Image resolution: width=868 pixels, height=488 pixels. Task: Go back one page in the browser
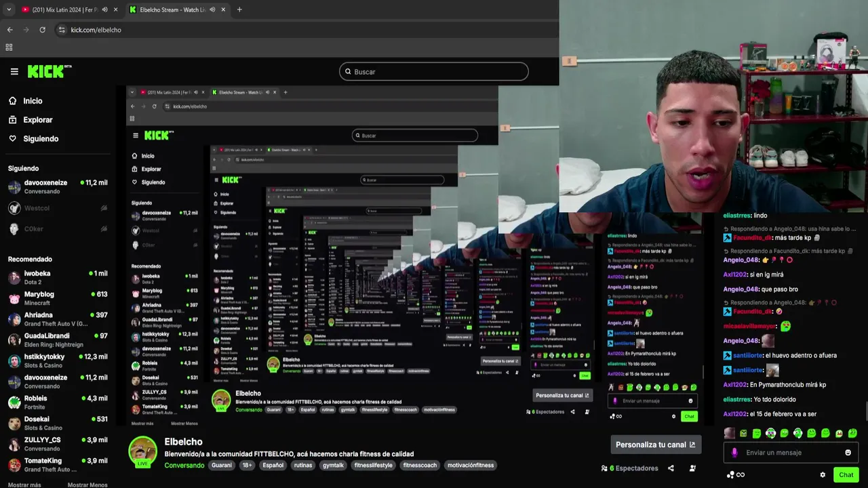(9, 30)
